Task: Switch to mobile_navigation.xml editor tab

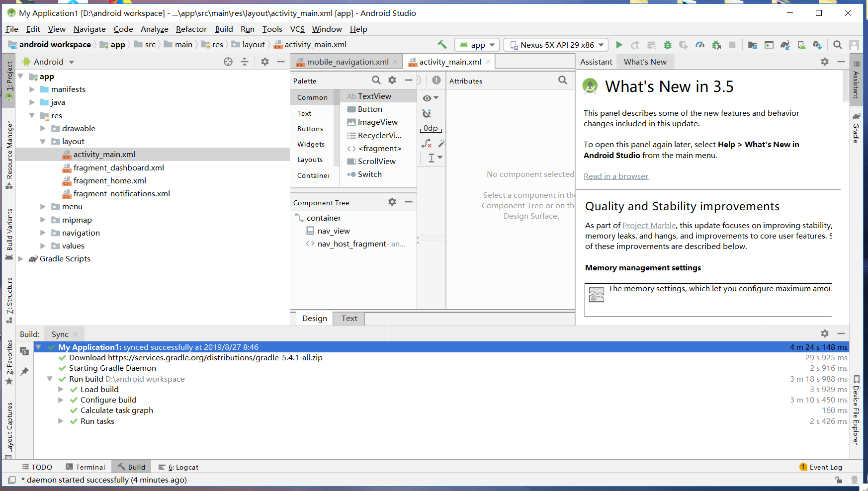Action: point(347,62)
